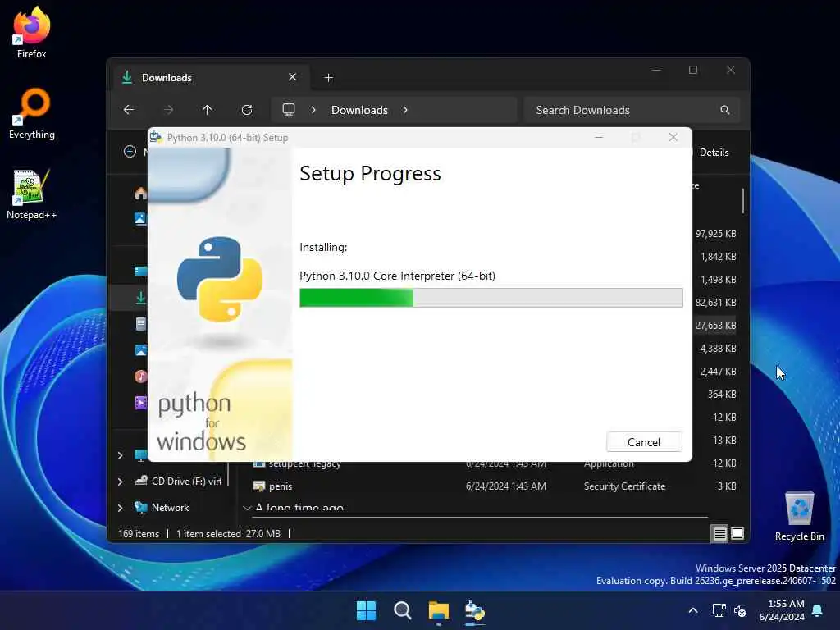Open taskbar Search
The width and height of the screenshot is (840, 630).
402,610
